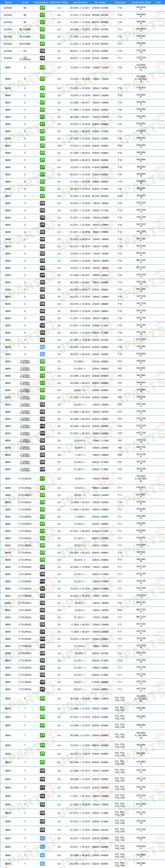Click diesel ON icon for 5 Touring 110kW/150KM
The height and width of the screenshot is (868, 165).
pos(42,618)
